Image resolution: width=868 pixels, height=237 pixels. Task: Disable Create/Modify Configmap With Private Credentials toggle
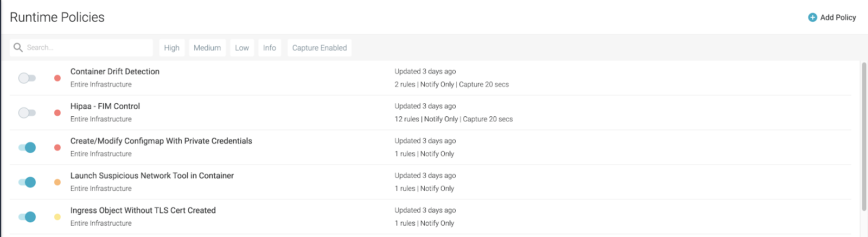(27, 148)
